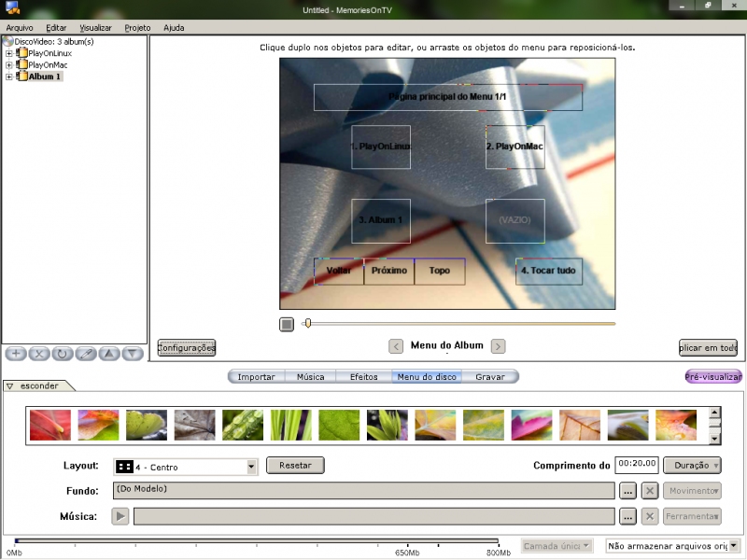Click the preview playback slider track
Screen dimensions: 747x560
pyautogui.click(x=462, y=324)
